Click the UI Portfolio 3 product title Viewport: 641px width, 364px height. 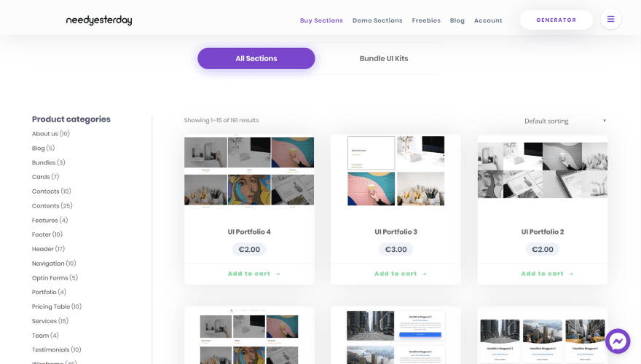[396, 232]
